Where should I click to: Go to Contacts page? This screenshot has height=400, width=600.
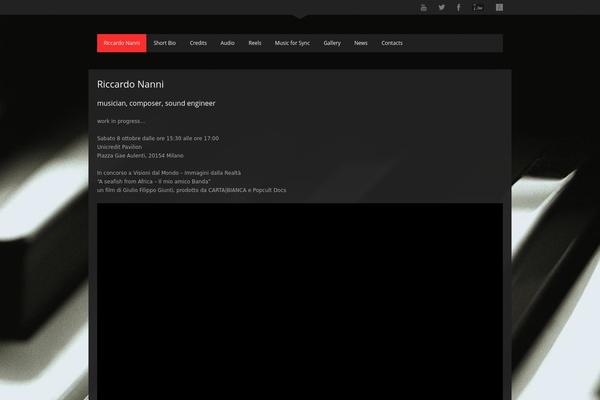pyautogui.click(x=392, y=43)
